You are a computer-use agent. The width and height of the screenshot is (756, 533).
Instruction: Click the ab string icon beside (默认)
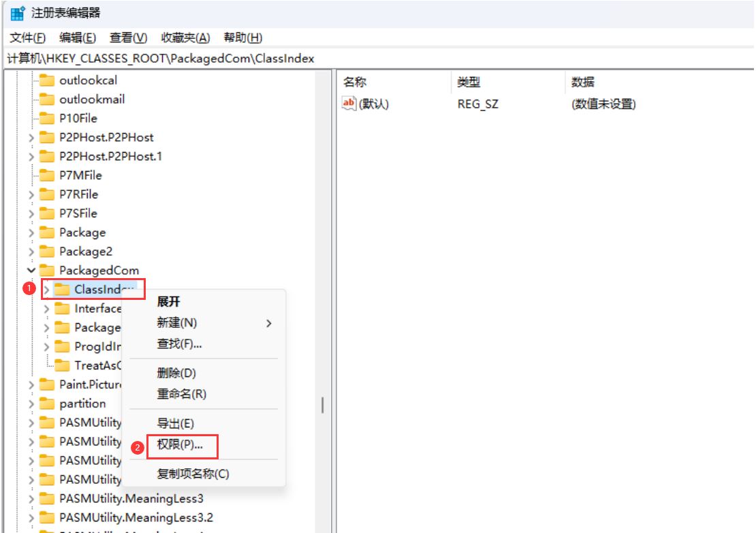tap(349, 104)
